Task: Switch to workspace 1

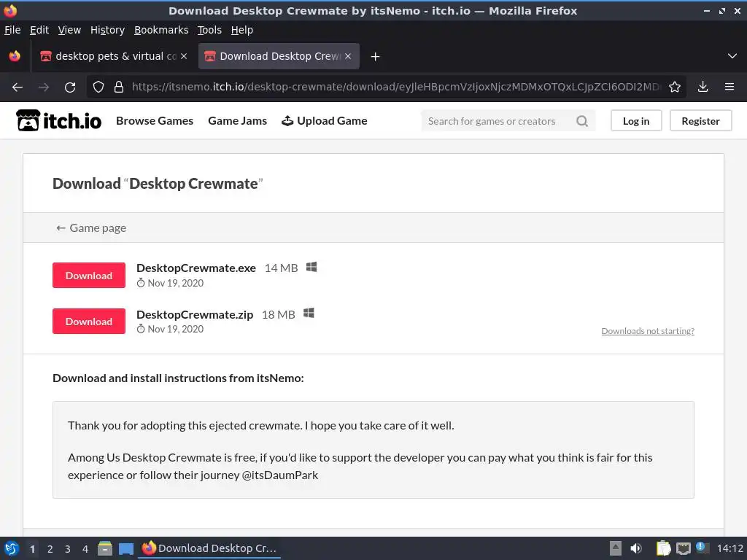Action: [x=32, y=549]
